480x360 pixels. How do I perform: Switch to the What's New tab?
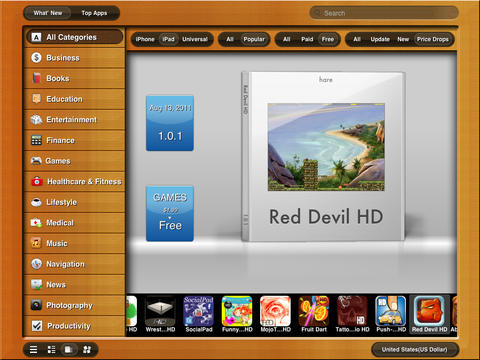48,13
